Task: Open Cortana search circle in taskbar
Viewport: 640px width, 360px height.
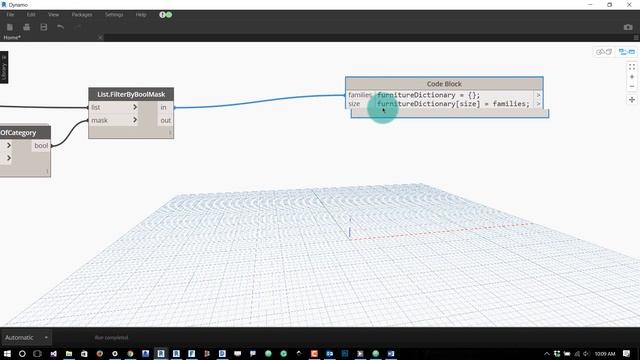Action: tap(22, 353)
